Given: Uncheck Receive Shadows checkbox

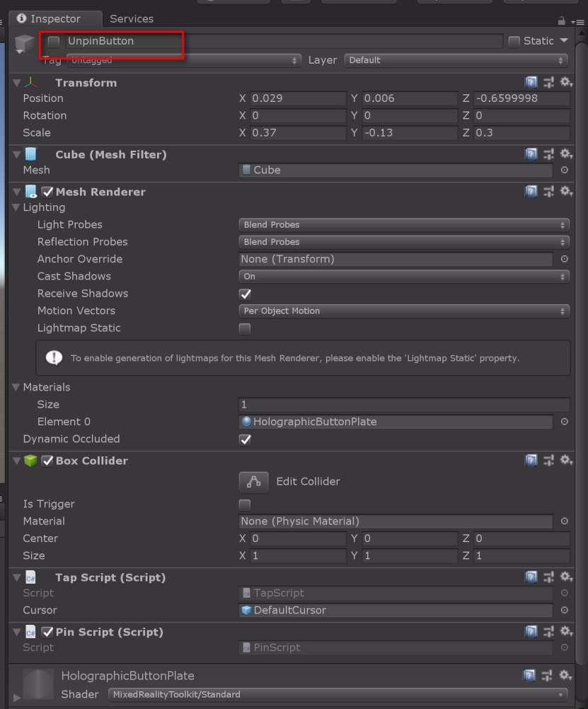Looking at the screenshot, I should 245,294.
